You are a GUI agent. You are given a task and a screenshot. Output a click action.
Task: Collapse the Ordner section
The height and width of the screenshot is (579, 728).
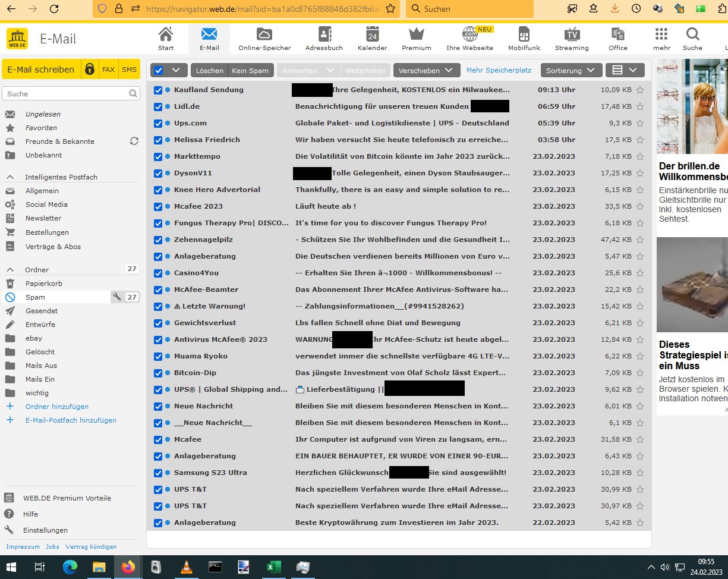[x=10, y=269]
